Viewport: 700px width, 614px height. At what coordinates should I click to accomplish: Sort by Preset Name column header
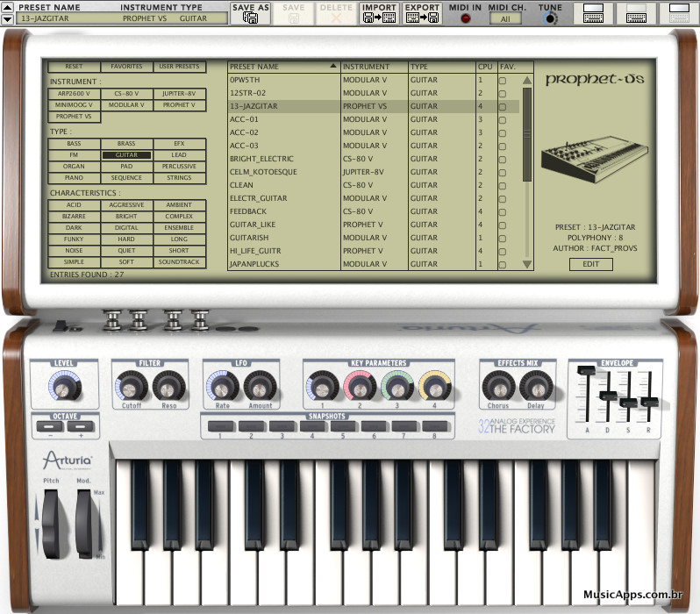click(284, 67)
